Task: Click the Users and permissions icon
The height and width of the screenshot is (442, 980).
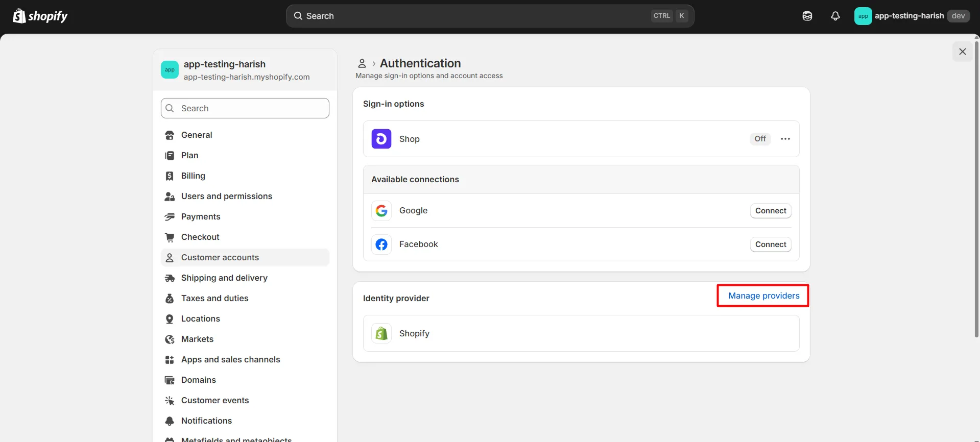Action: pos(170,197)
